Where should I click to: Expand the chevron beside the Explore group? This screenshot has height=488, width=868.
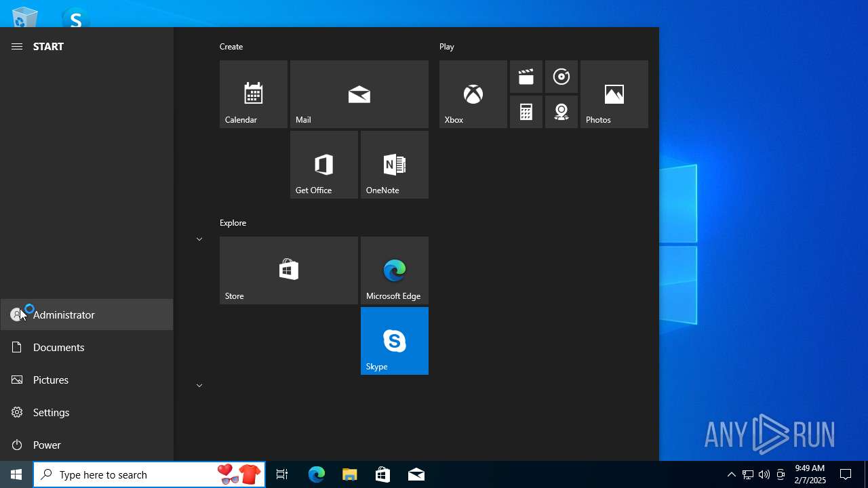199,239
